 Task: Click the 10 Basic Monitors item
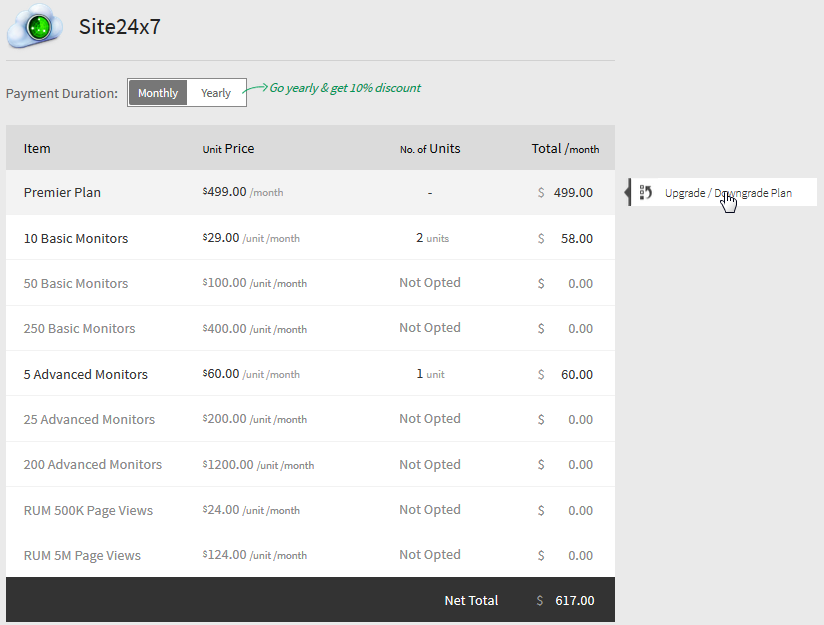pyautogui.click(x=76, y=238)
